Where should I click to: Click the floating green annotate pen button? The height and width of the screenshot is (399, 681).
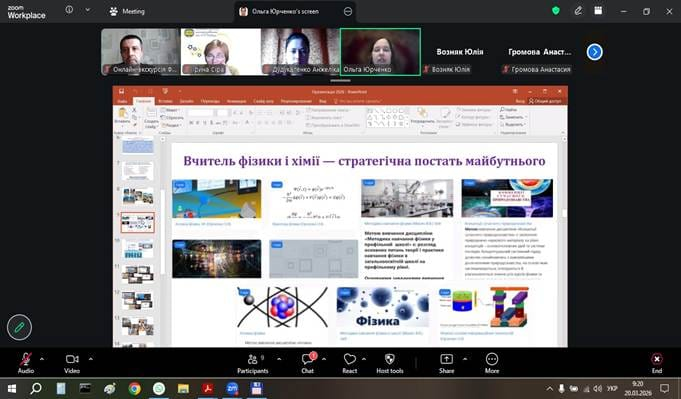tap(20, 327)
